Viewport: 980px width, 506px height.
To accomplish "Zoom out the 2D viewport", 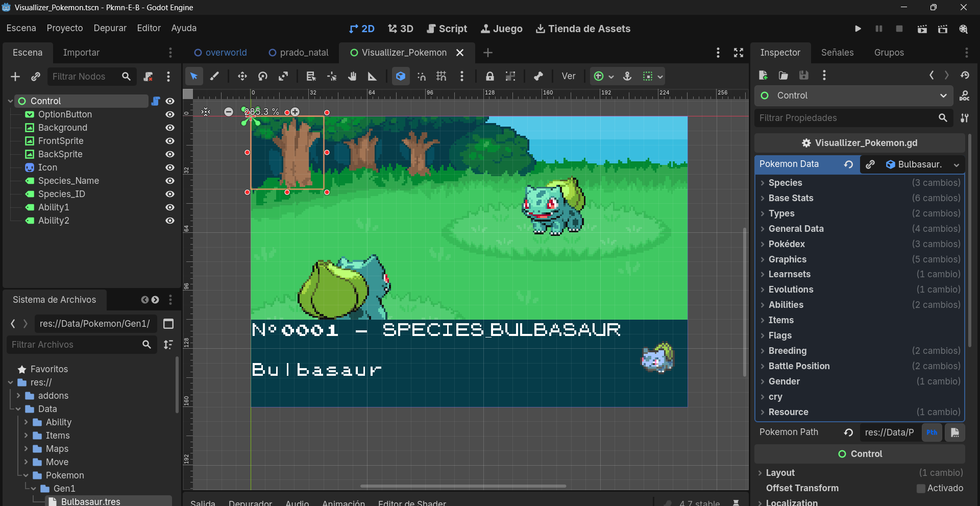I will 229,112.
